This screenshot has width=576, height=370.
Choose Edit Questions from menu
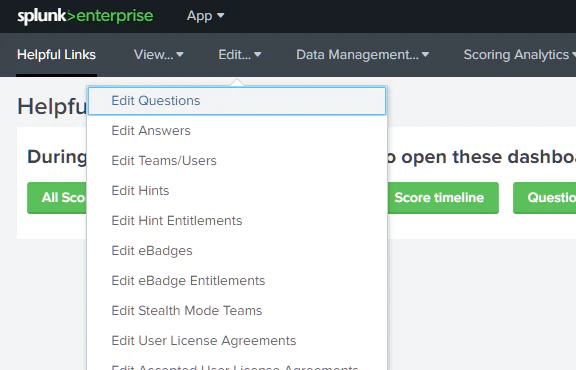[237, 101]
